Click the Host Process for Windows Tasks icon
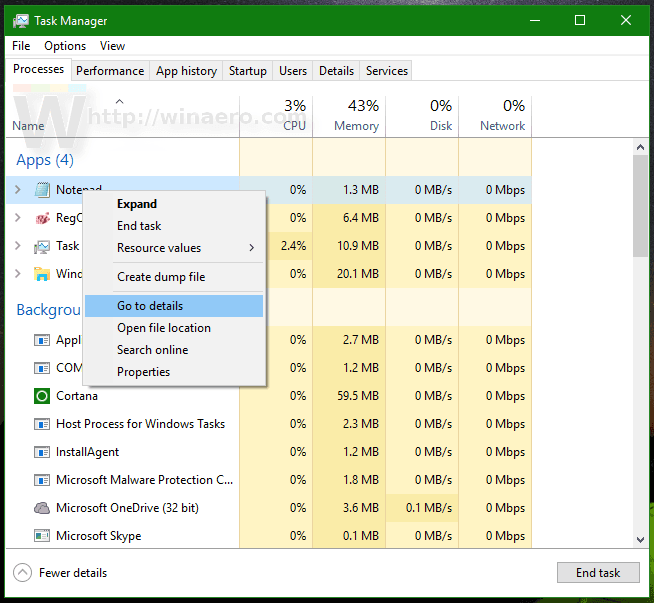 (x=42, y=424)
